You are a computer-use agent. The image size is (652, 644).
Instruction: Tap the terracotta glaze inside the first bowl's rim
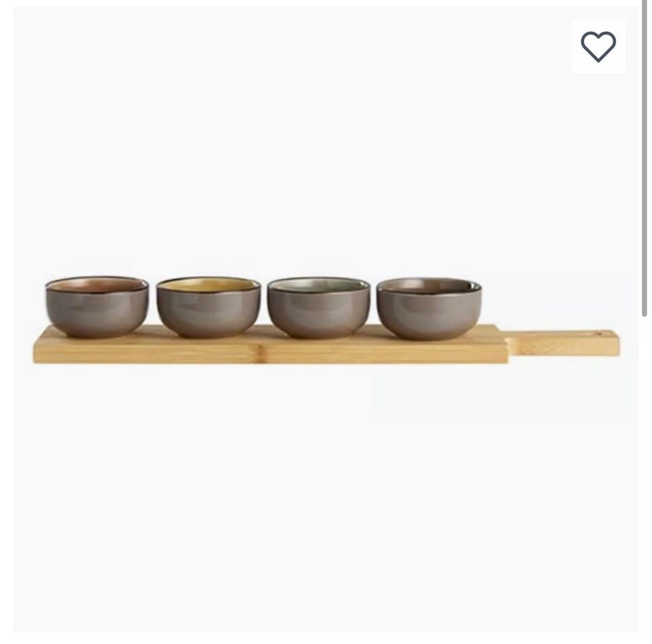pos(97,285)
